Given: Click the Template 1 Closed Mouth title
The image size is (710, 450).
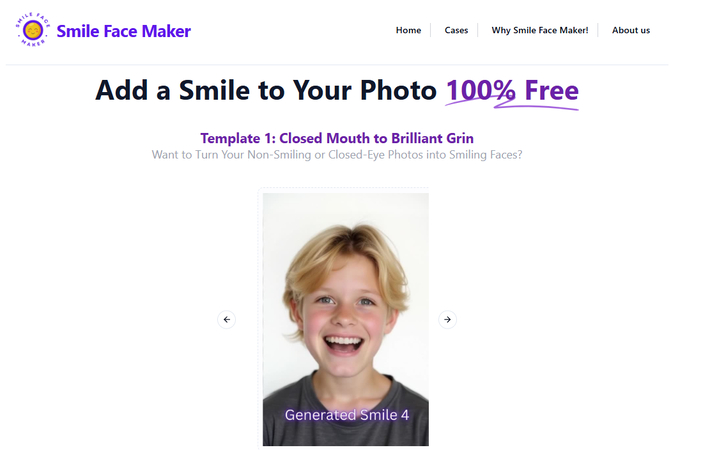Looking at the screenshot, I should pos(337,138).
